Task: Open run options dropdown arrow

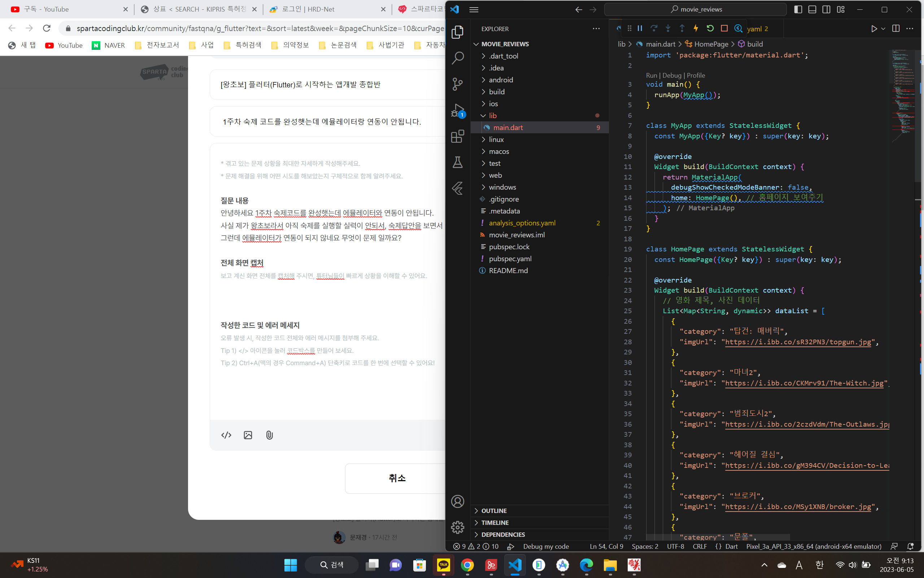Action: [883, 29]
